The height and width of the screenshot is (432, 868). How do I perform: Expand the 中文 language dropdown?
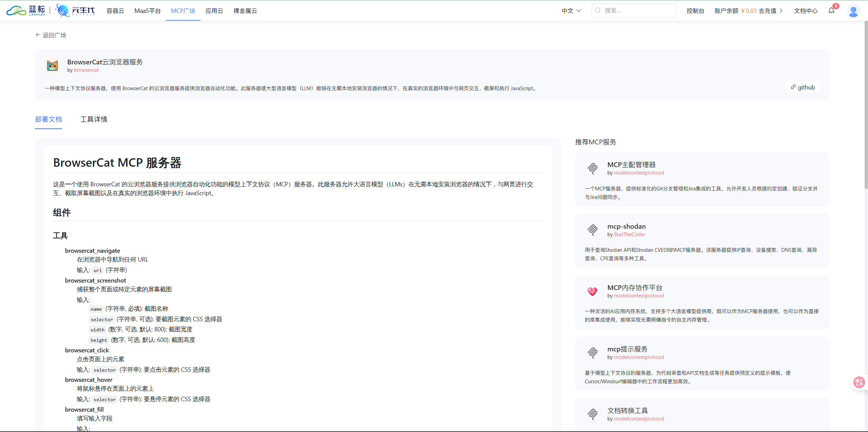571,11
